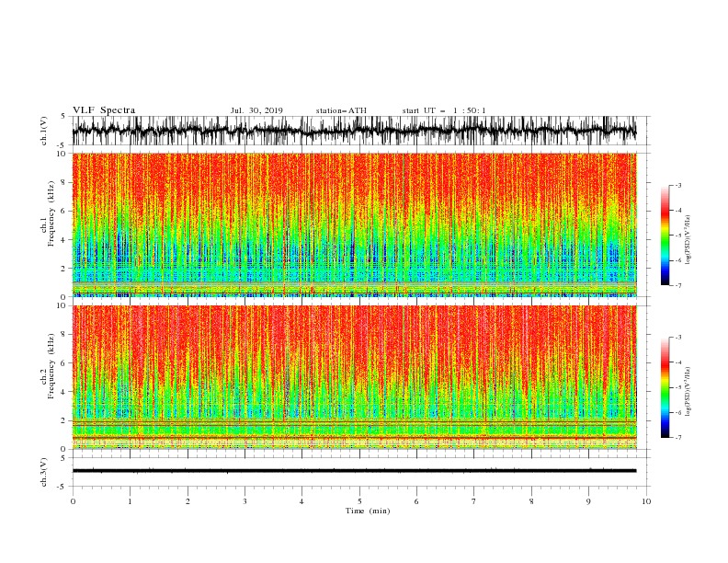Click the "ch.3(V)" waveform axis label
The height and width of the screenshot is (563, 728).
click(x=44, y=472)
